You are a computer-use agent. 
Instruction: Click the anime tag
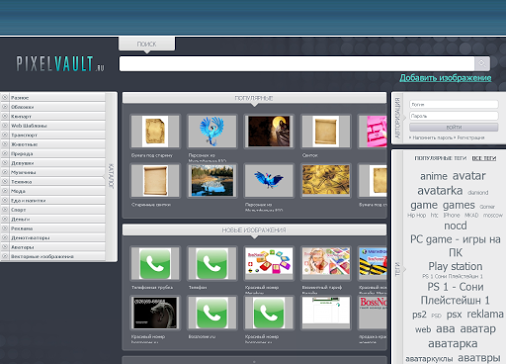[x=434, y=176]
